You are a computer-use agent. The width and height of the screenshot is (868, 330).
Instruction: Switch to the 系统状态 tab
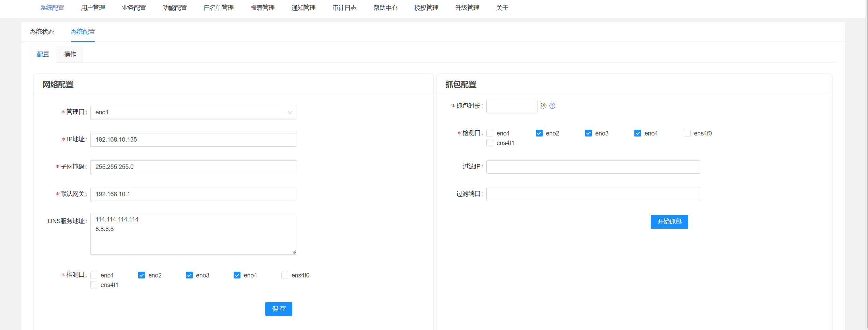click(x=42, y=31)
